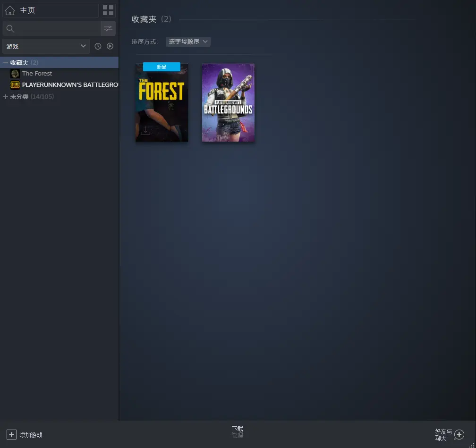Click the download arrow on The Forest cover

pos(145,130)
